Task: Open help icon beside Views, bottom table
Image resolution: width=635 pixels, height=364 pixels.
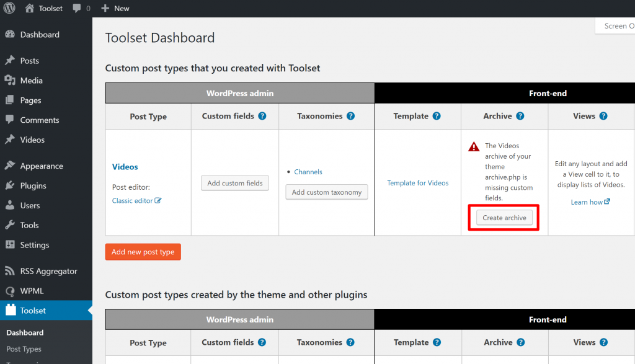Action: click(604, 342)
